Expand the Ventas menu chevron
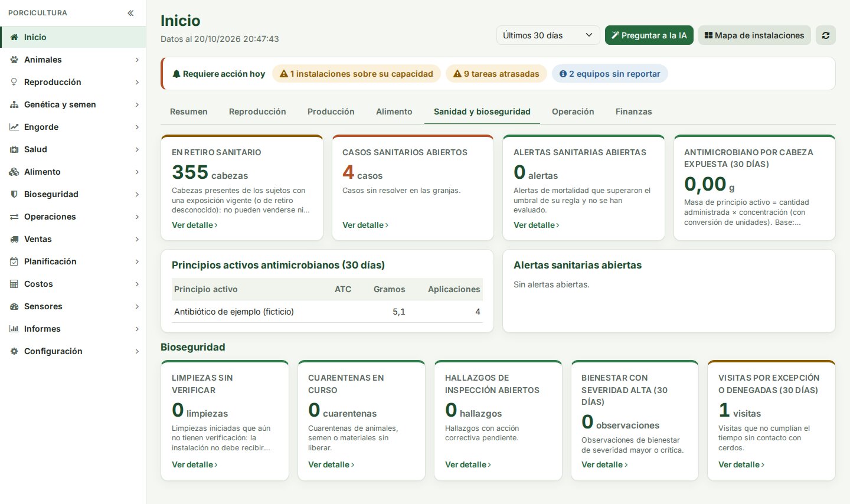This screenshot has height=504, width=850. tap(137, 239)
